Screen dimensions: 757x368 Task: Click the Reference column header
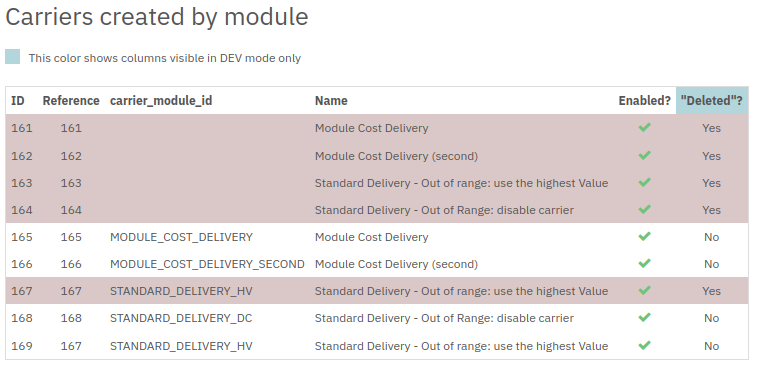71,100
